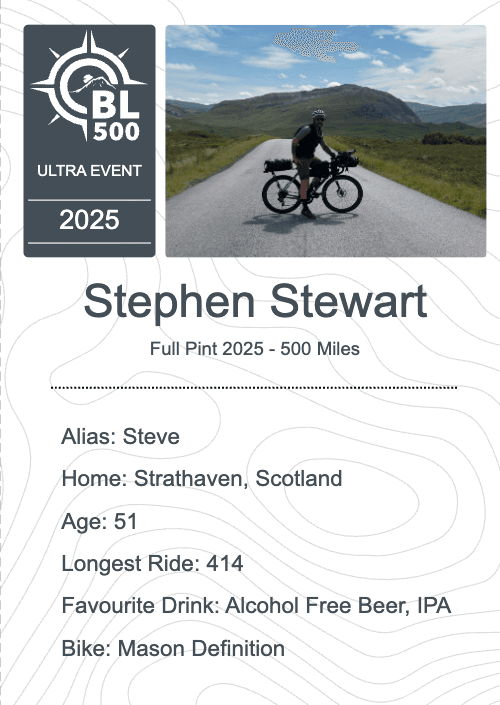This screenshot has height=705, width=500.
Task: Select the 2025 year badge
Action: click(89, 220)
